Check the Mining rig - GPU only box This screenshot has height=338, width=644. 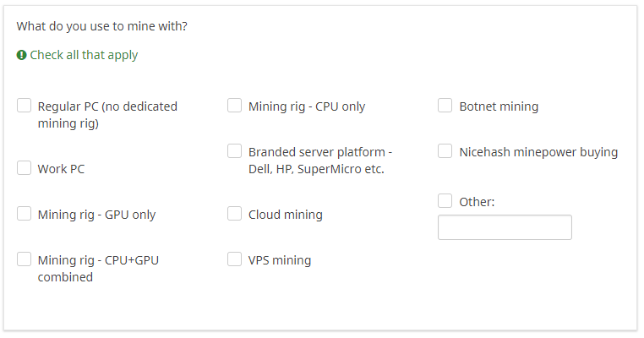click(x=24, y=214)
